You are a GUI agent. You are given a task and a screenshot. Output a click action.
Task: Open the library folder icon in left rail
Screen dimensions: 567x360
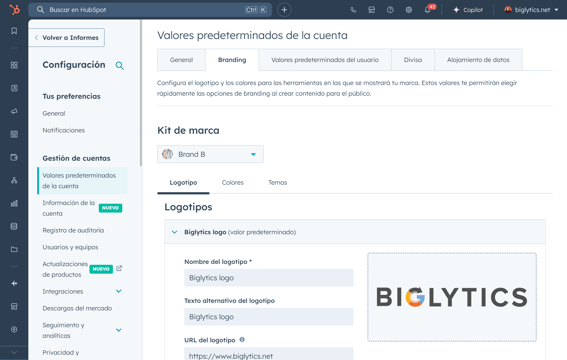click(14, 249)
